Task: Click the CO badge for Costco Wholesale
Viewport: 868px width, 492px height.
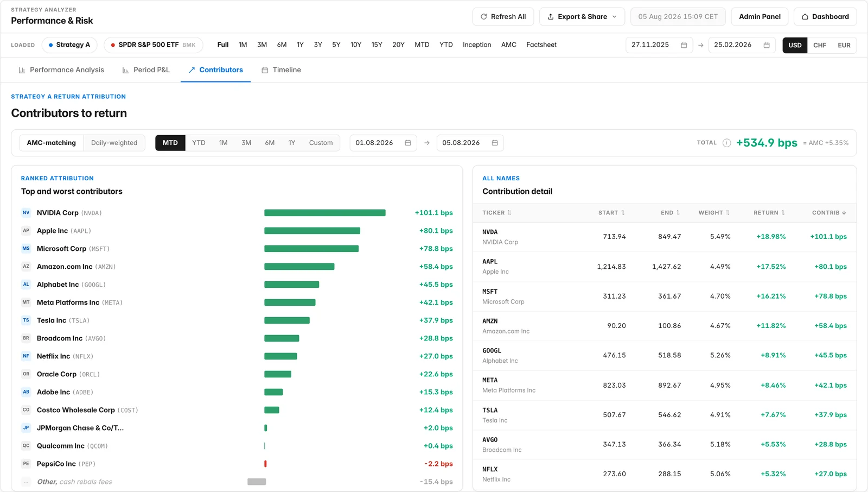Action: coord(26,410)
